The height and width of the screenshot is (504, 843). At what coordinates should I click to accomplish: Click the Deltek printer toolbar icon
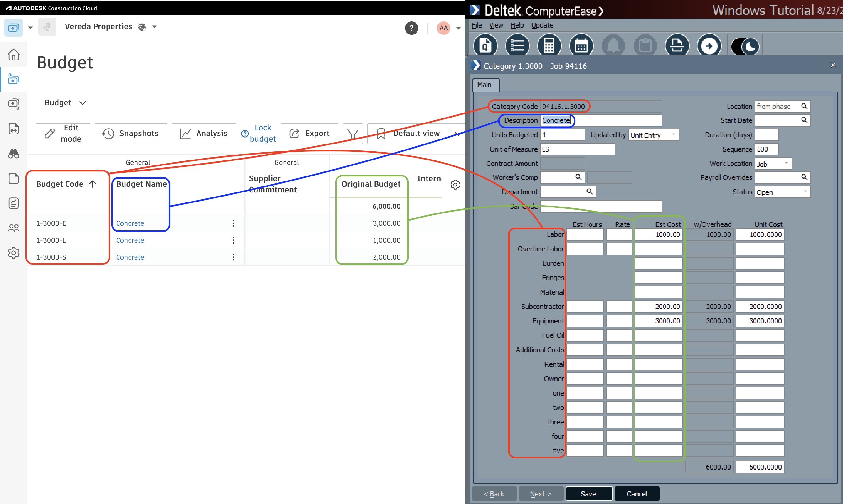[677, 45]
